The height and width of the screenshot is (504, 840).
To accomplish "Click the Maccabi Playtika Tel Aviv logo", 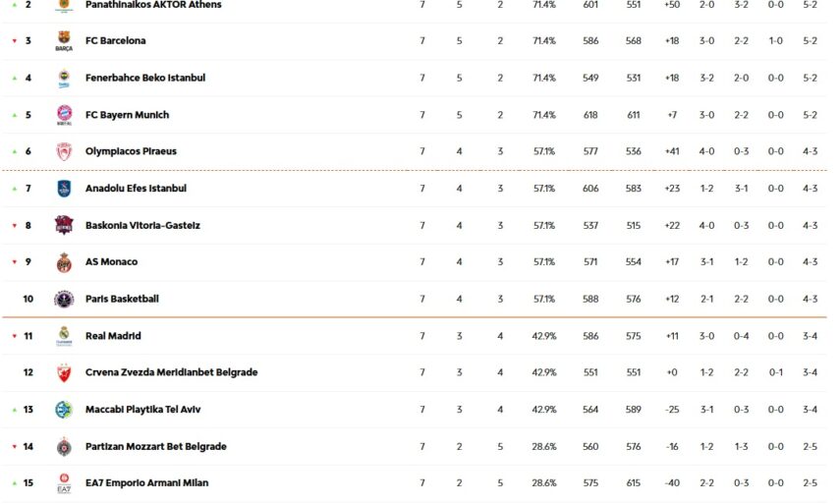I will click(64, 410).
